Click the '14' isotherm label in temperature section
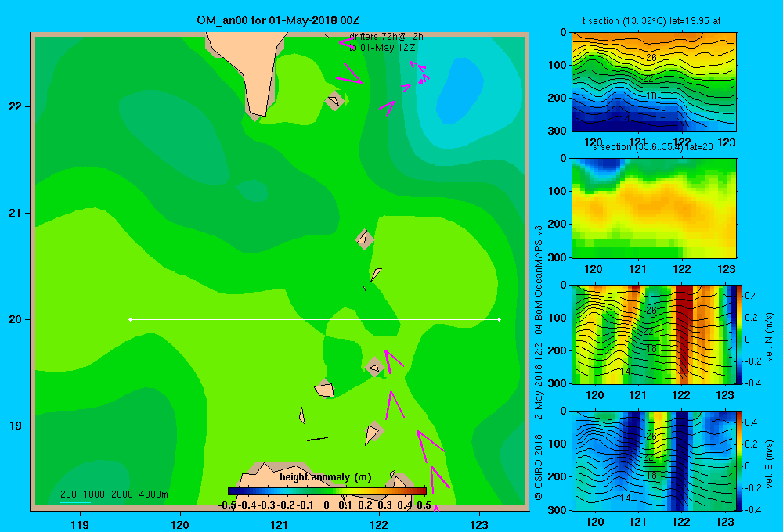783x532 pixels. (625, 119)
